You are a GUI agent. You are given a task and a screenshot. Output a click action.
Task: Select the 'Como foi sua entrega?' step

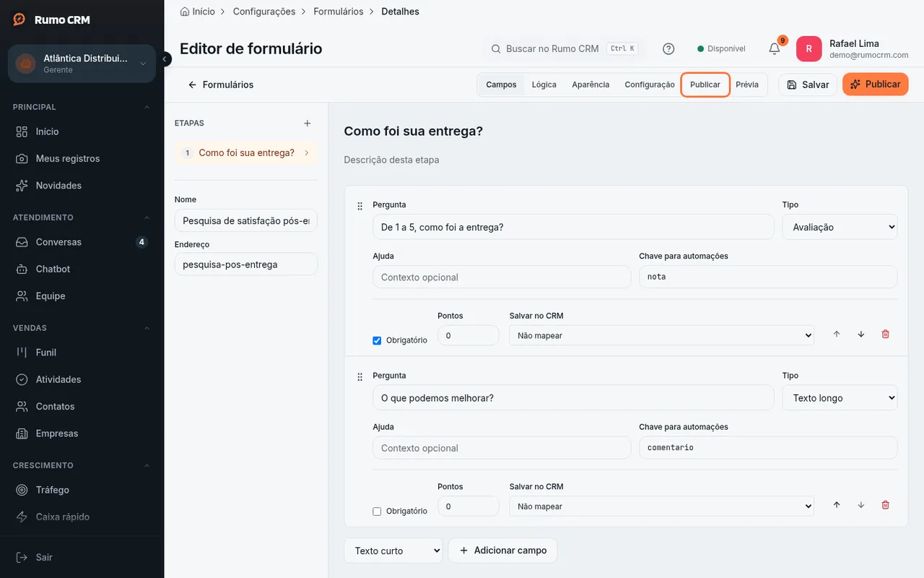pyautogui.click(x=246, y=153)
